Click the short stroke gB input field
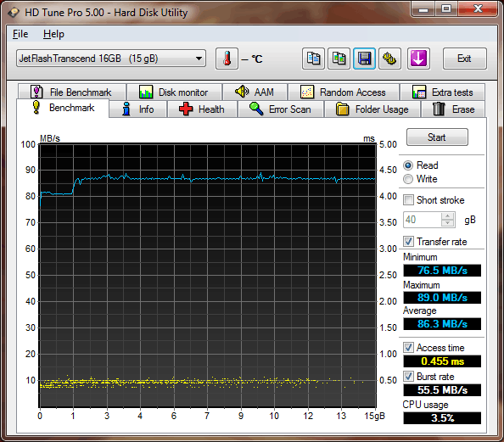 tap(423, 220)
